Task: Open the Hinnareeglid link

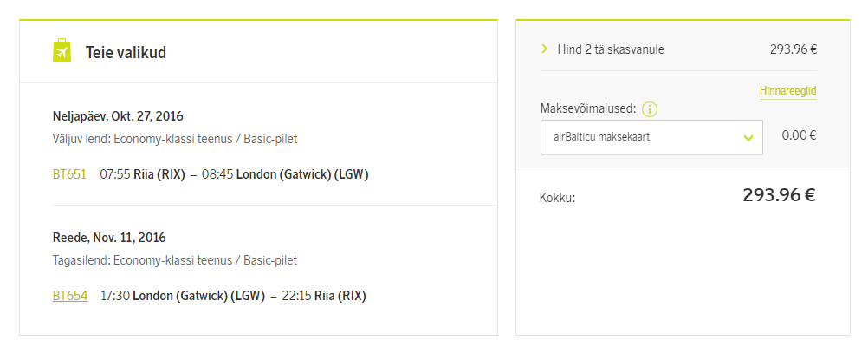Action: 787,91
